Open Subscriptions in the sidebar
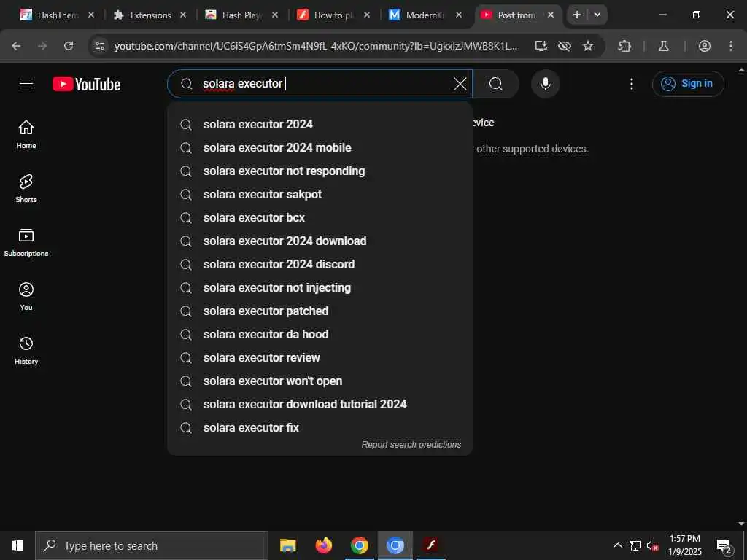This screenshot has width=747, height=560. [26, 242]
